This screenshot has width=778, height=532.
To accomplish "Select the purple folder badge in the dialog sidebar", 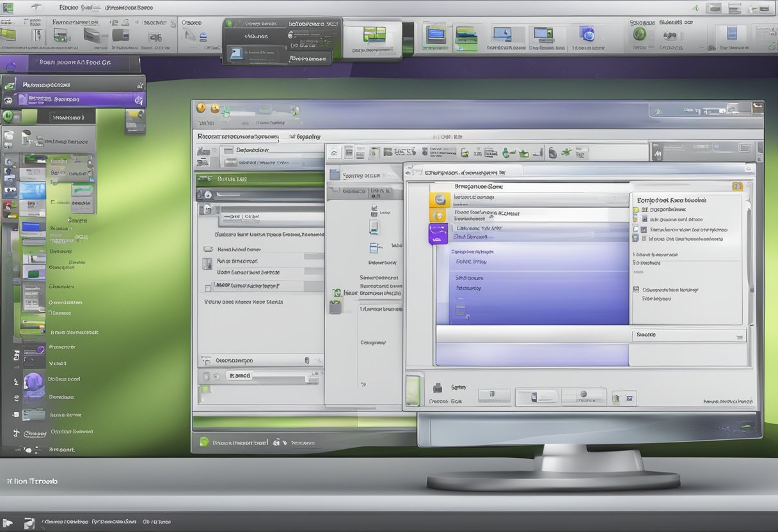I will coord(438,235).
